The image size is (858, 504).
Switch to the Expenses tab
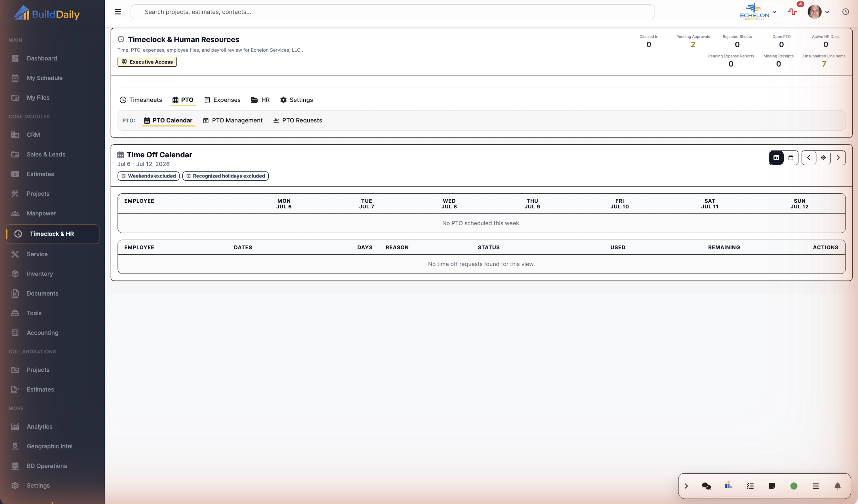click(x=222, y=100)
